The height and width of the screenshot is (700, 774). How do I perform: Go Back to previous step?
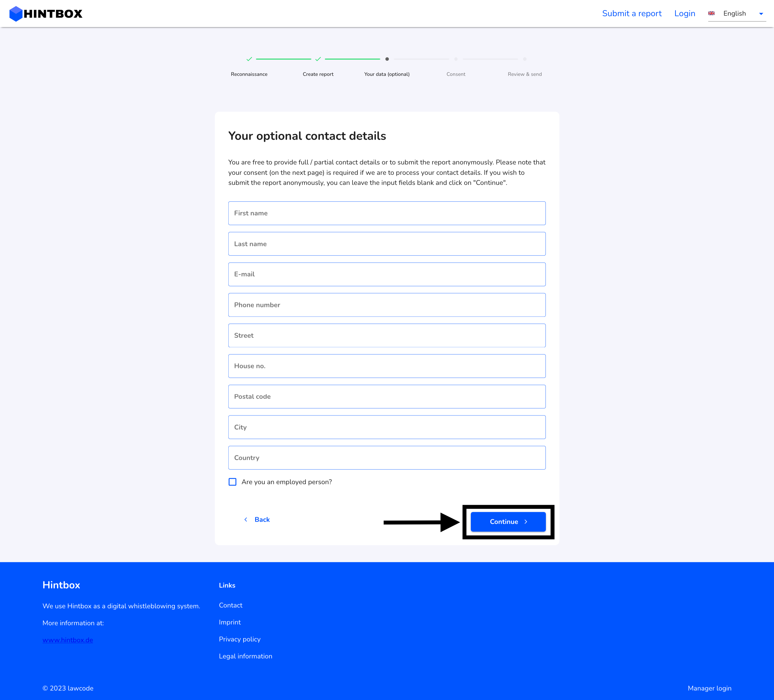point(257,520)
